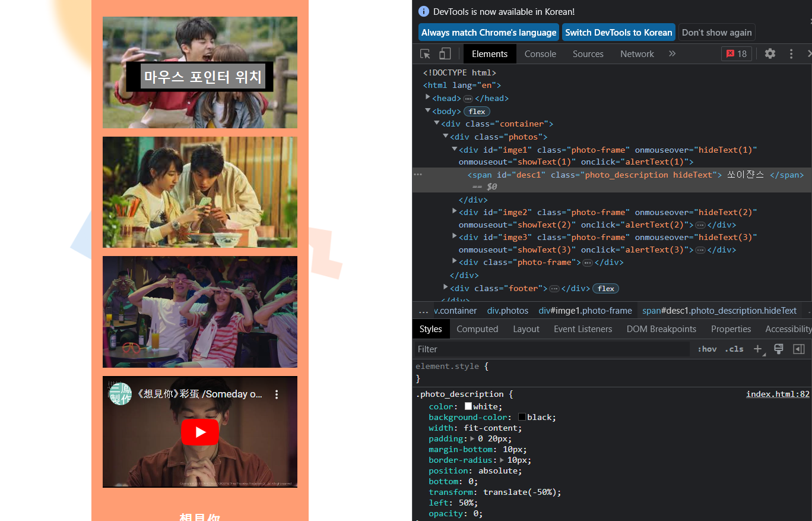
Task: Open the index.html:82 source link
Action: [x=778, y=394]
